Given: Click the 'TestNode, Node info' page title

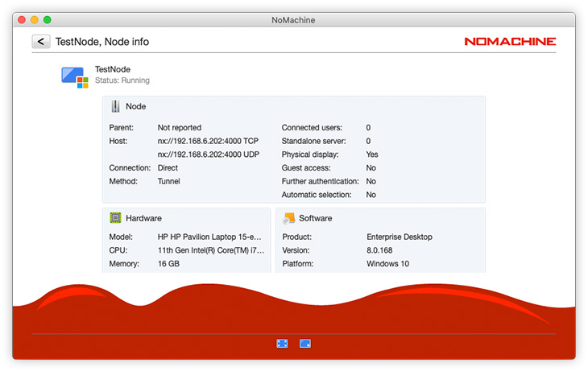Looking at the screenshot, I should [101, 42].
